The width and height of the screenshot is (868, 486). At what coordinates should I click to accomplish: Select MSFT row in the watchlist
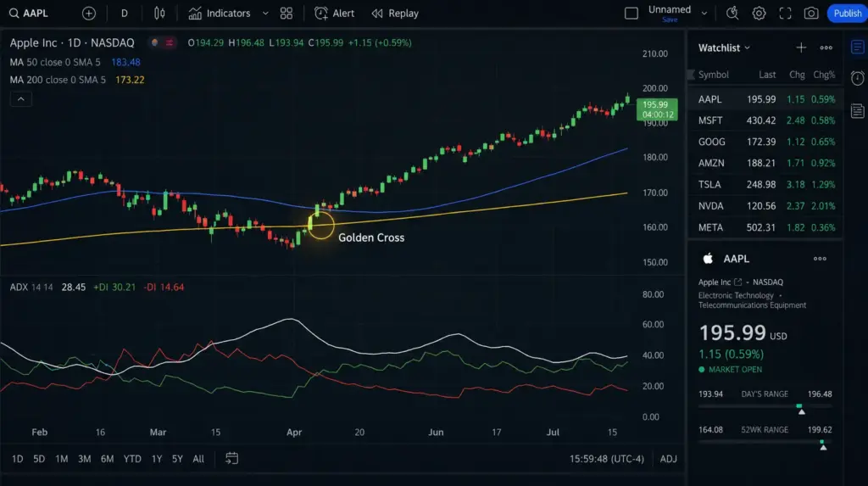[x=765, y=120]
